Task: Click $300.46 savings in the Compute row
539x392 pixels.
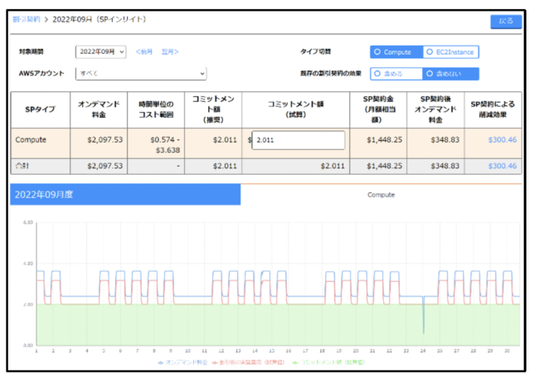Action: (x=502, y=140)
